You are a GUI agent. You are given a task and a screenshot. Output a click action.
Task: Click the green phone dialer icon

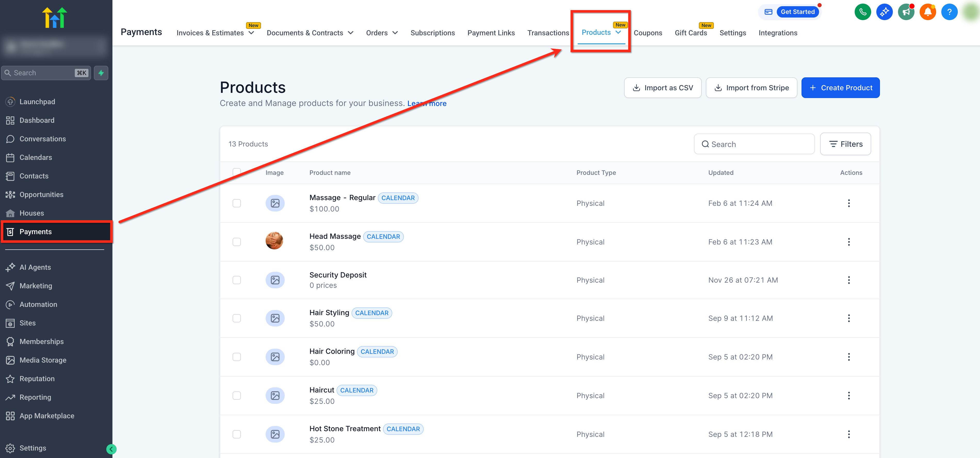862,12
